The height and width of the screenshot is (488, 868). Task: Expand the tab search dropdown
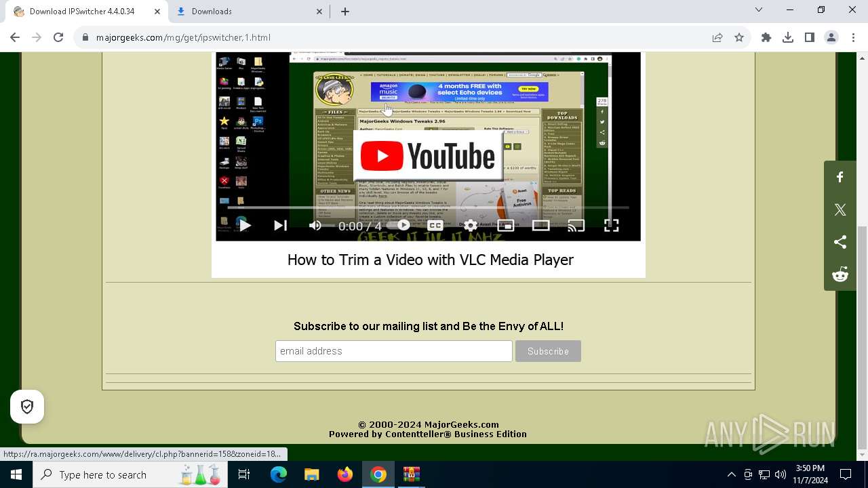coord(759,10)
